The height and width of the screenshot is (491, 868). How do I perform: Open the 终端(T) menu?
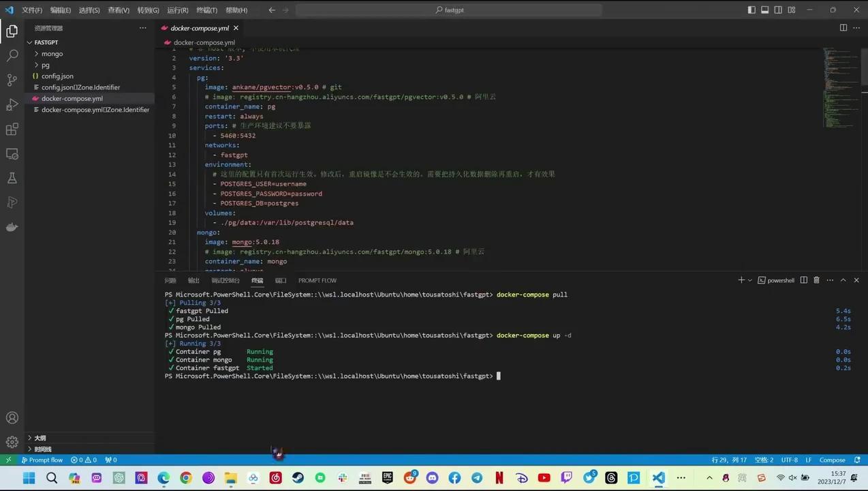[206, 10]
